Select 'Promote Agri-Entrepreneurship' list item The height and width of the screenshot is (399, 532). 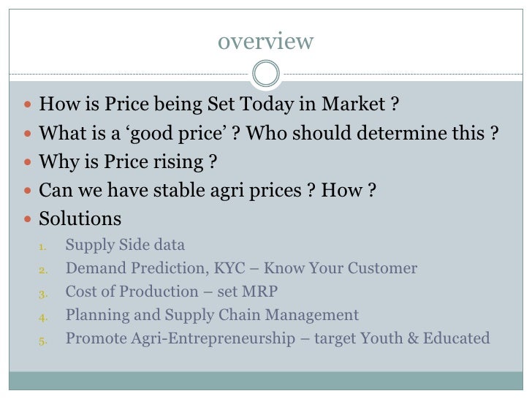pyautogui.click(x=278, y=338)
